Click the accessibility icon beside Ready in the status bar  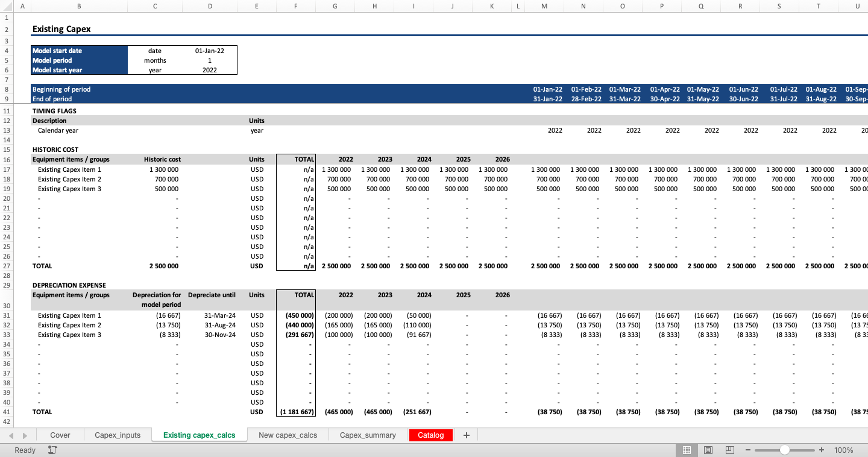click(52, 450)
